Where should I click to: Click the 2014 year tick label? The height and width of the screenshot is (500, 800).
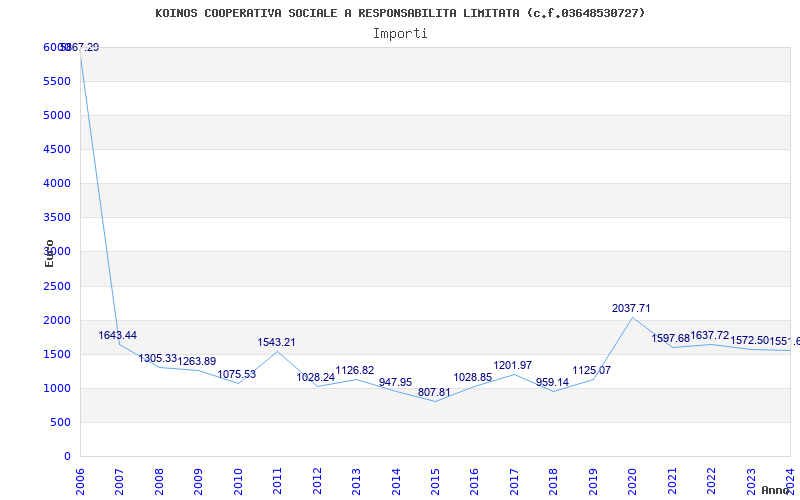pyautogui.click(x=396, y=482)
